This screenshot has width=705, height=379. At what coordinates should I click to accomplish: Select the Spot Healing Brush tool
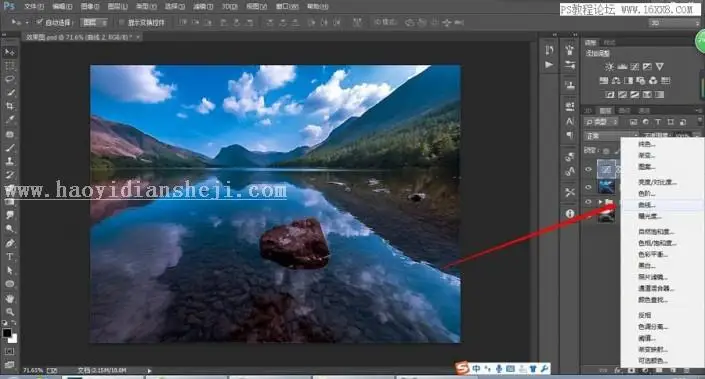(x=9, y=134)
